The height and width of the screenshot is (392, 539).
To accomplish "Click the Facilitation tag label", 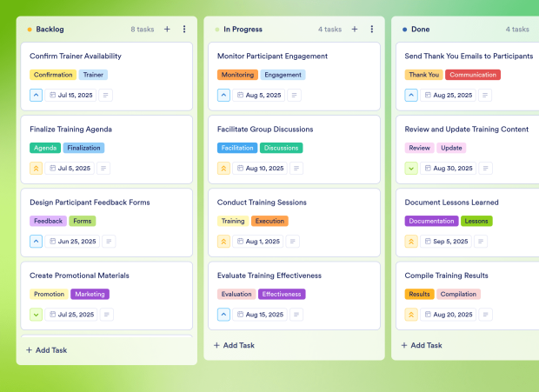I will [237, 148].
